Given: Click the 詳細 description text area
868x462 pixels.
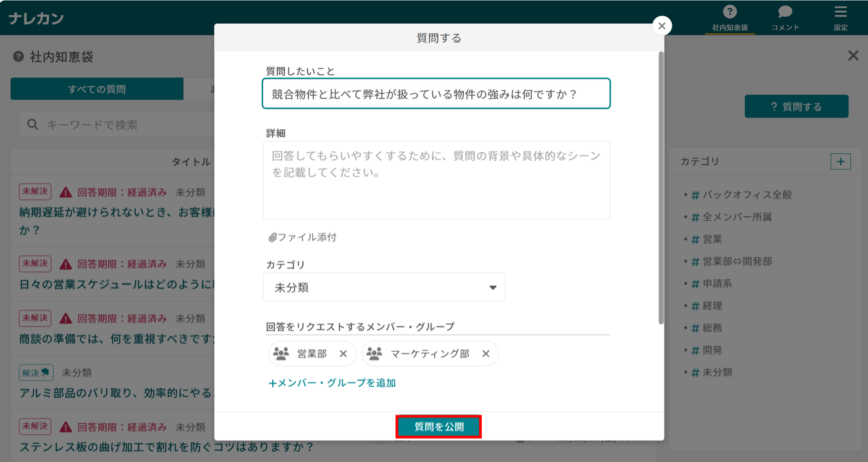Looking at the screenshot, I should coord(435,180).
